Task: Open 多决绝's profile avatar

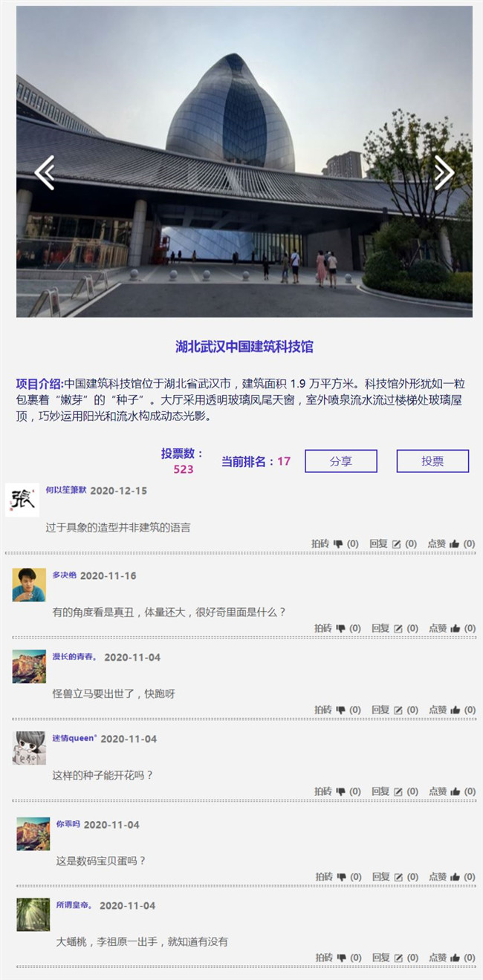Action: pyautogui.click(x=29, y=585)
